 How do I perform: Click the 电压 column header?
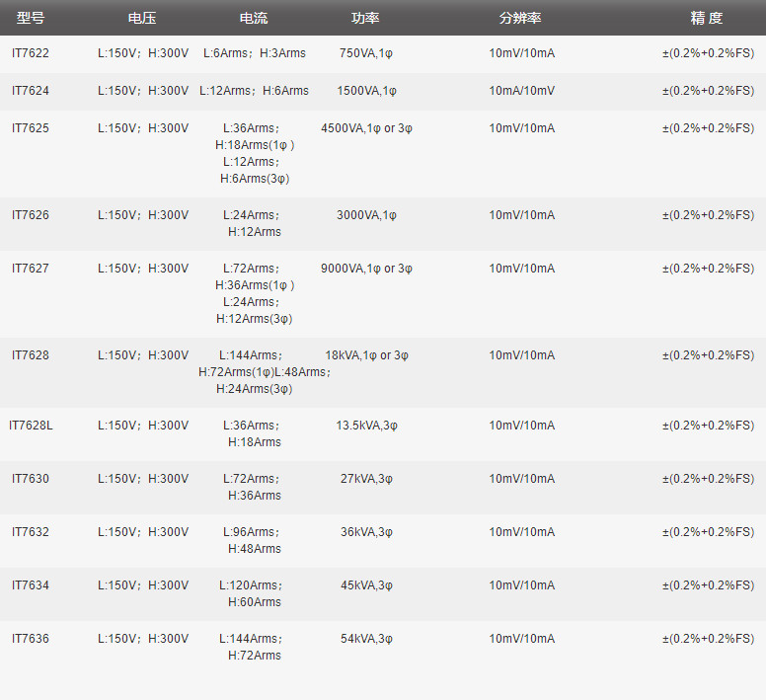[x=142, y=18]
